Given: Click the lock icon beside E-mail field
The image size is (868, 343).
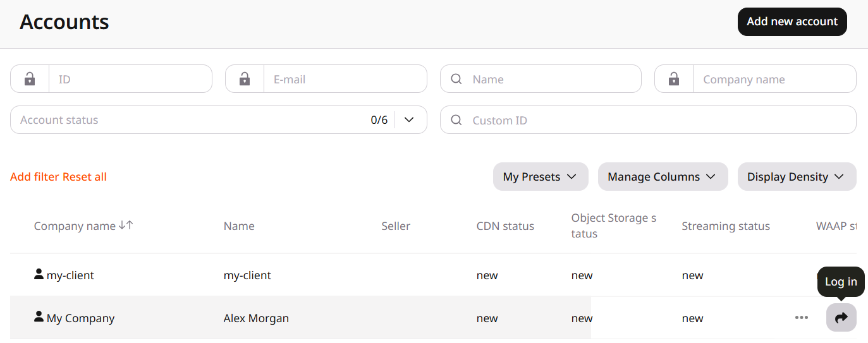Looking at the screenshot, I should click(x=245, y=79).
